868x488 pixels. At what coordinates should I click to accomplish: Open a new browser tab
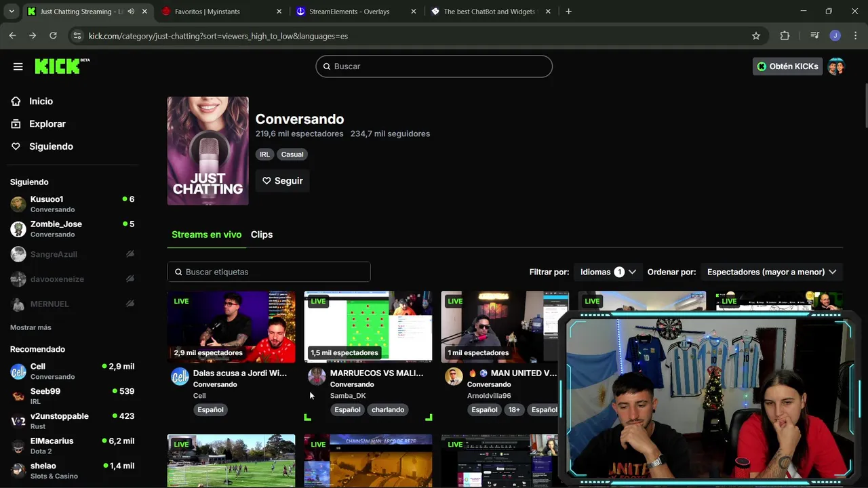pyautogui.click(x=568, y=12)
